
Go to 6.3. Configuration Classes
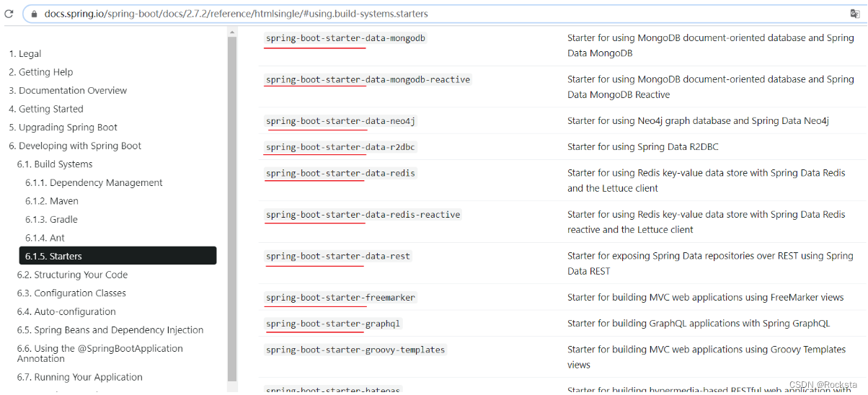click(71, 293)
